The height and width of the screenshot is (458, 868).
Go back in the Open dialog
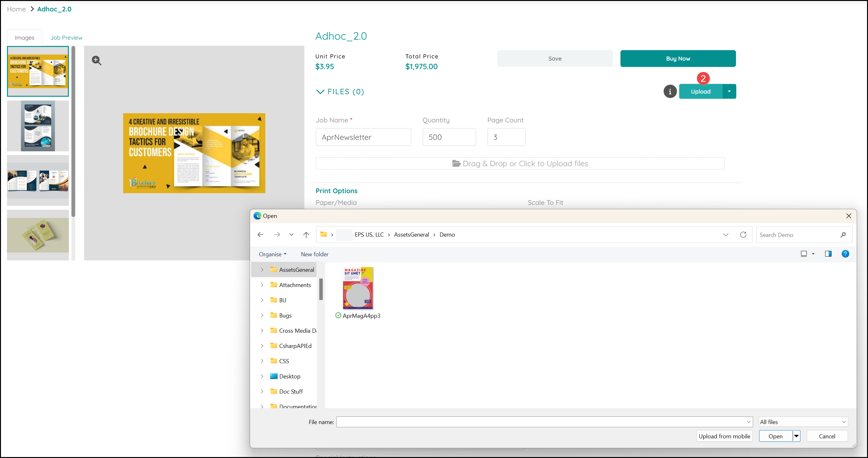[260, 235]
